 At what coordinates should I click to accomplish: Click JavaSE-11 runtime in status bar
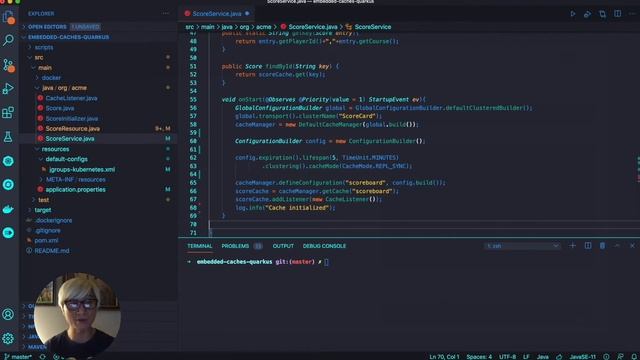(582, 357)
